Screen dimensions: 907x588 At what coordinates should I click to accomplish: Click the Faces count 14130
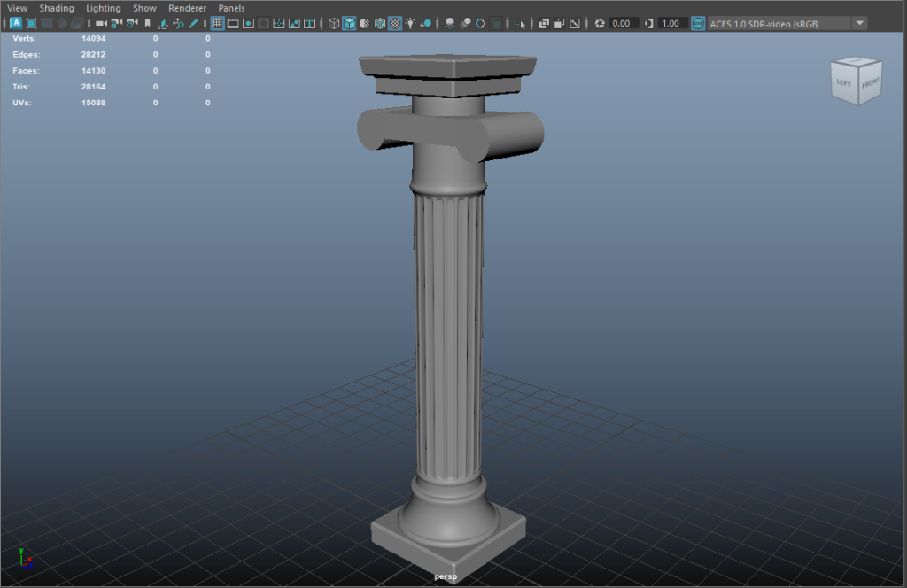tap(93, 71)
